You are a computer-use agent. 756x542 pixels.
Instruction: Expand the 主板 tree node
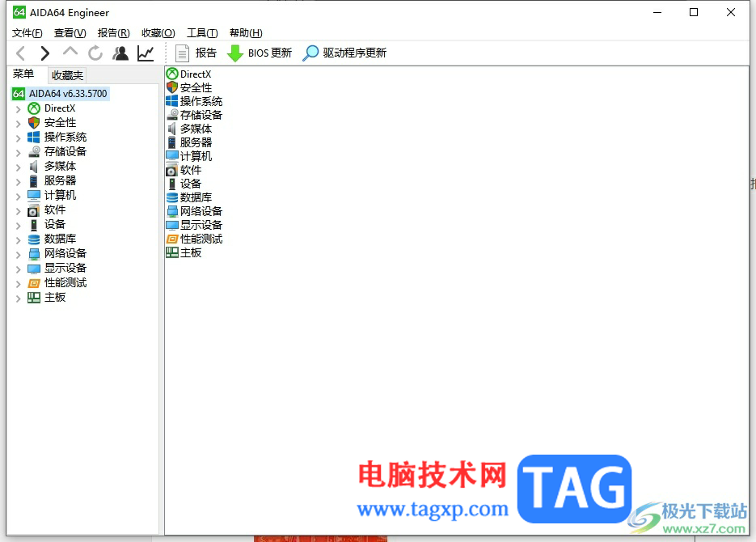point(19,299)
